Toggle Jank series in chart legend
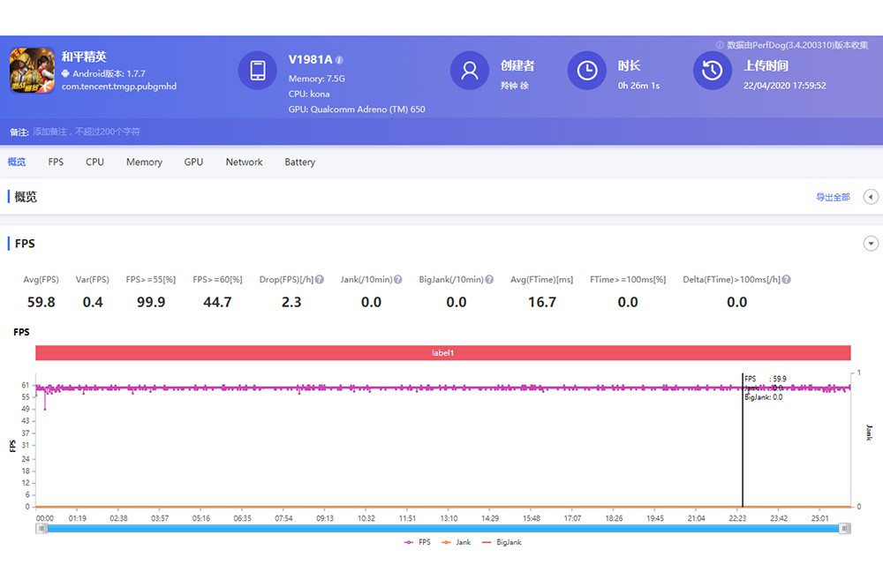This screenshot has height=588, width=883. [457, 542]
